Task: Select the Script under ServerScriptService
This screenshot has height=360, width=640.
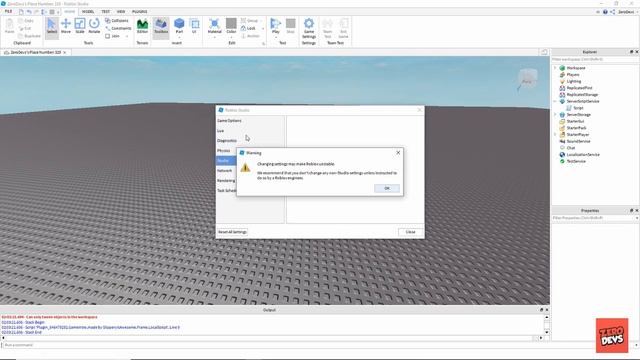Action: [x=578, y=108]
